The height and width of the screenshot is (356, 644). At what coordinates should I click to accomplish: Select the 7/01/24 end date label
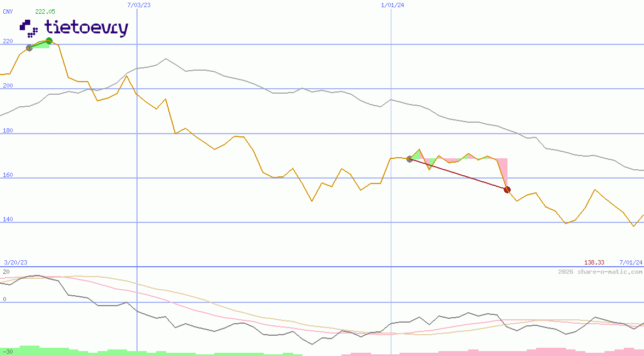click(631, 263)
